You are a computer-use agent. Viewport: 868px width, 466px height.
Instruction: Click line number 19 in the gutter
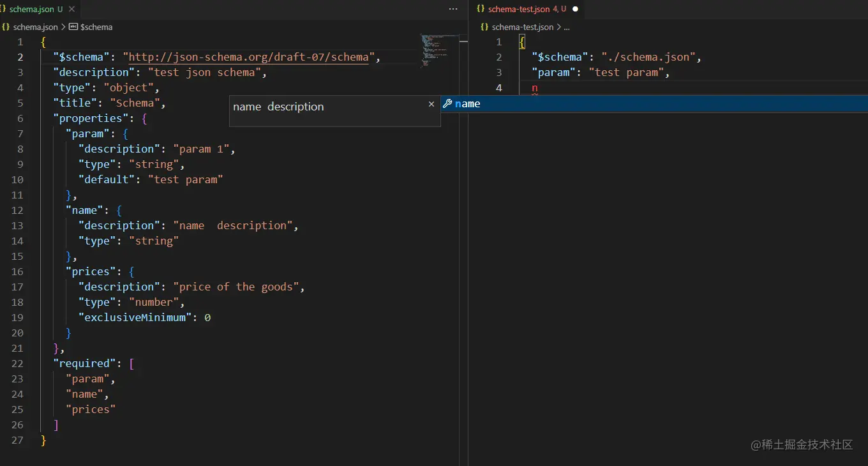(17, 317)
